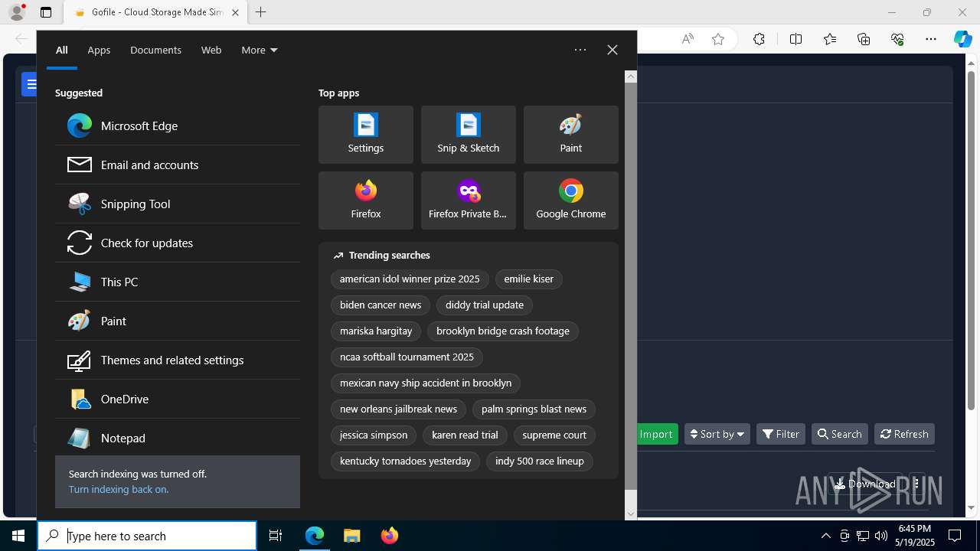Image resolution: width=980 pixels, height=551 pixels.
Task: Open Snip & Sketch tile in Top apps
Action: tap(469, 135)
